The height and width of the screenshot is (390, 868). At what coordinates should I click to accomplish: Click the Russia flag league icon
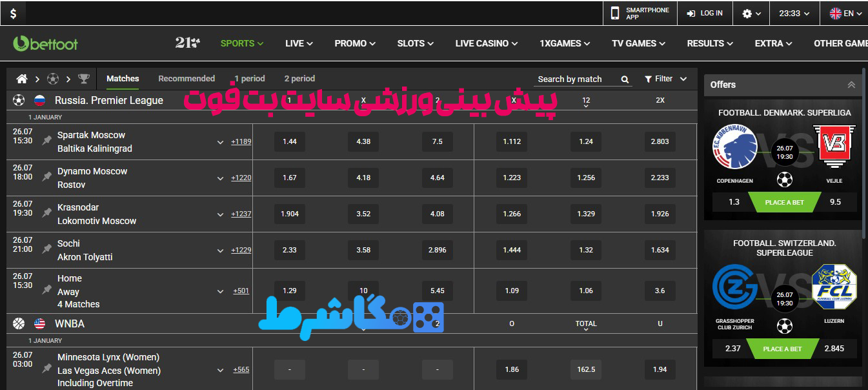click(x=39, y=101)
